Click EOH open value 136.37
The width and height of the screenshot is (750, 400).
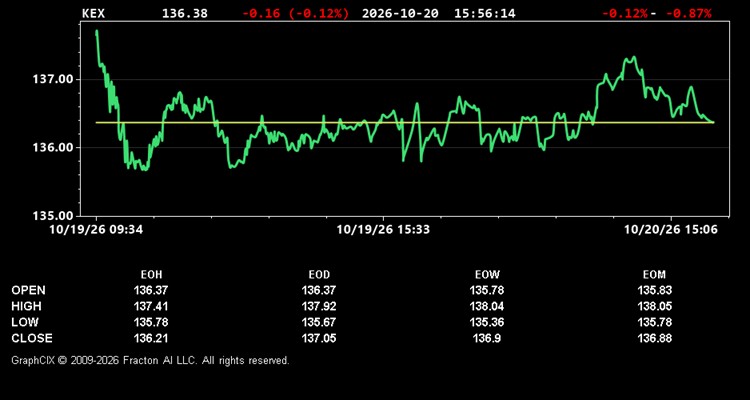151,290
